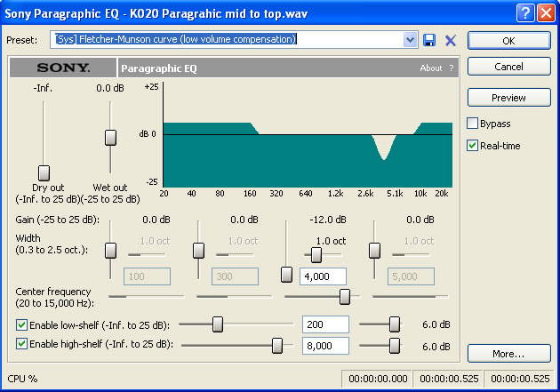
Task: Click the band 2 center frequency slider track
Action: click(234, 296)
